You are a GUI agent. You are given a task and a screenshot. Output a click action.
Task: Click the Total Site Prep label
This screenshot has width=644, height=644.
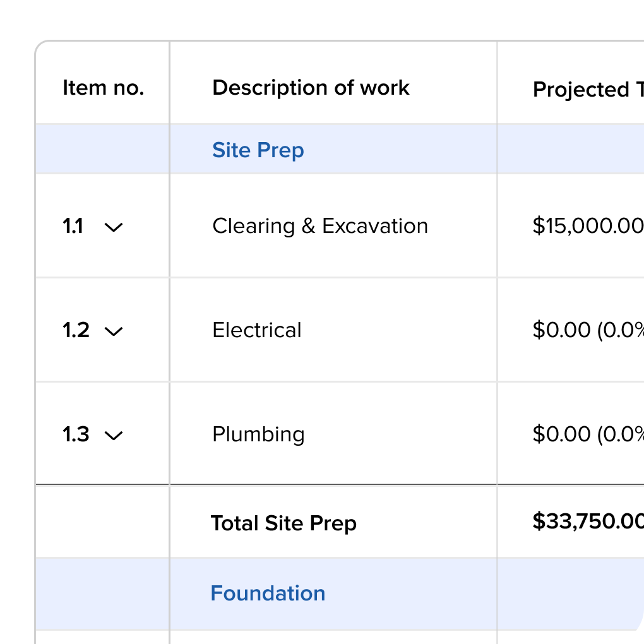283,523
